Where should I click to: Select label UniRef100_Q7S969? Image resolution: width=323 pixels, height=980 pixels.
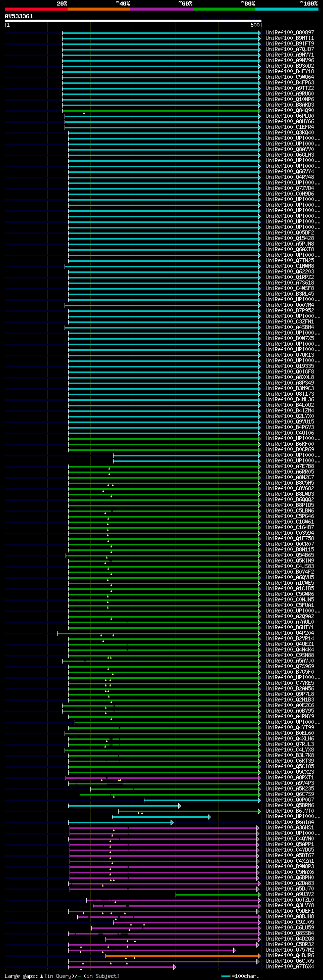click(x=290, y=667)
